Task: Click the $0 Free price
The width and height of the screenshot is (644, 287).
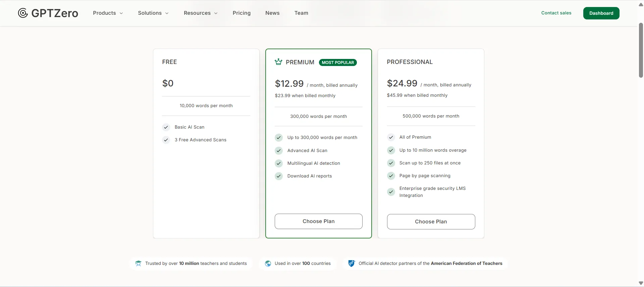Action: (168, 83)
